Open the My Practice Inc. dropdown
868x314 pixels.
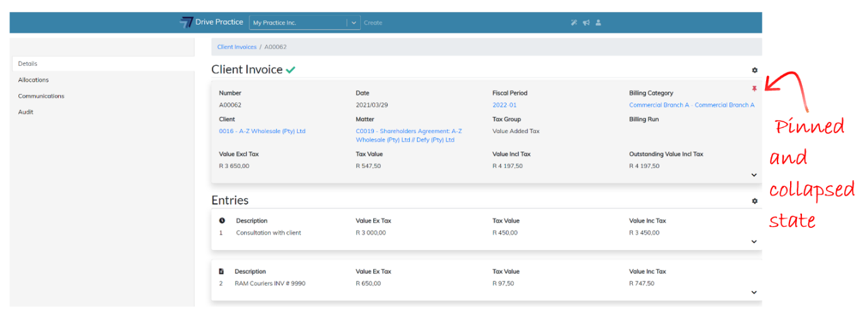pos(354,23)
